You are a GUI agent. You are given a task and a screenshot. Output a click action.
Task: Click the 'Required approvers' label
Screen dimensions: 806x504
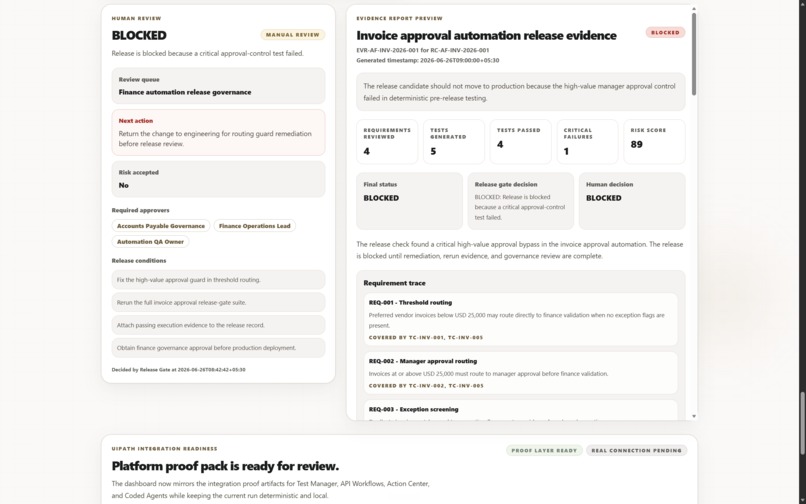pyautogui.click(x=140, y=210)
